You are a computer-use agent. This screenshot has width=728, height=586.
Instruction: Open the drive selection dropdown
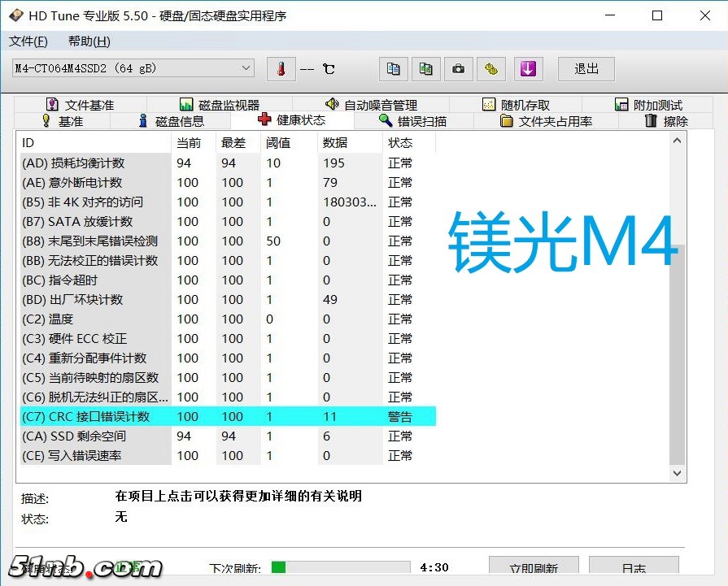133,68
